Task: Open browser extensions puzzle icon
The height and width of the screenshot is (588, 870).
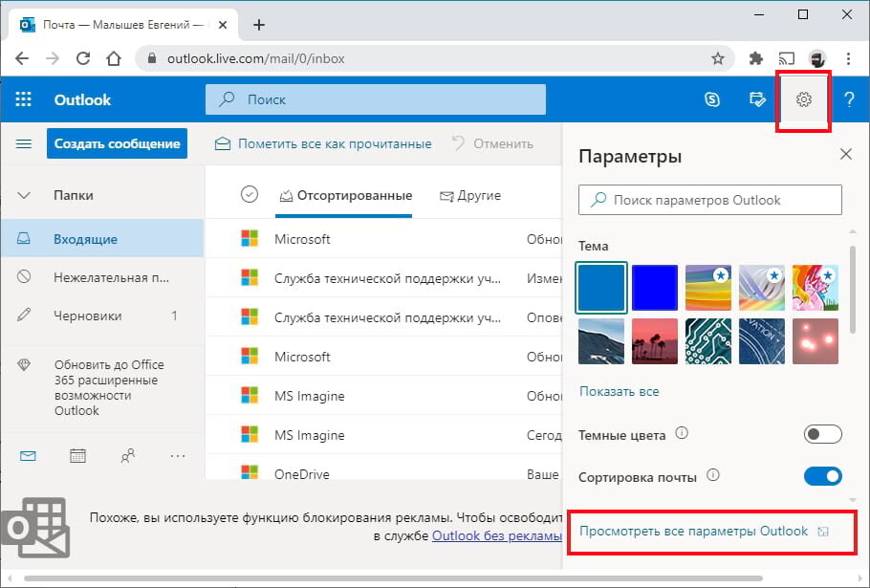Action: click(x=755, y=58)
